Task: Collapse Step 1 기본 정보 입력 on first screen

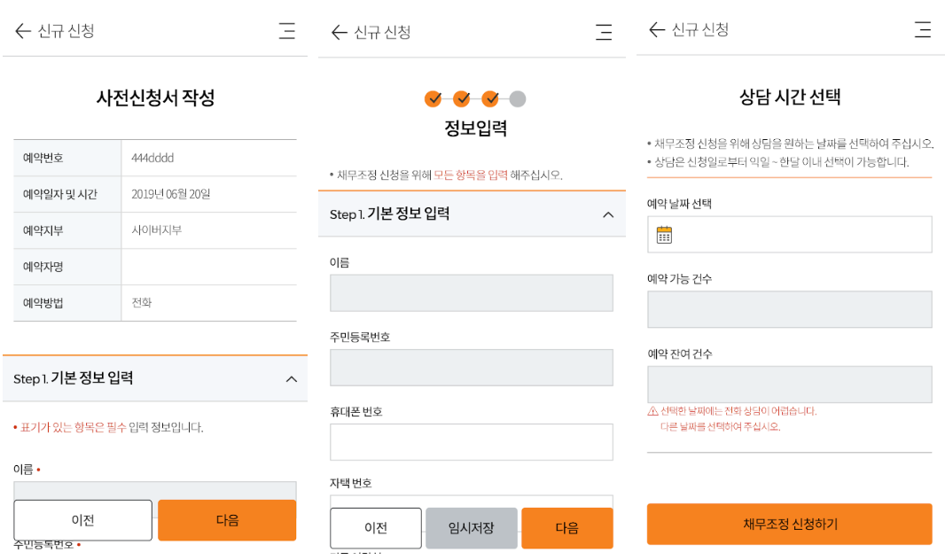Action: 292,379
